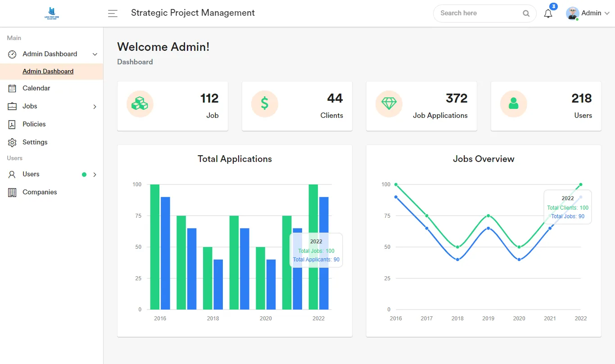Click the 112 Job count
This screenshot has width=615, height=364.
coord(209,98)
